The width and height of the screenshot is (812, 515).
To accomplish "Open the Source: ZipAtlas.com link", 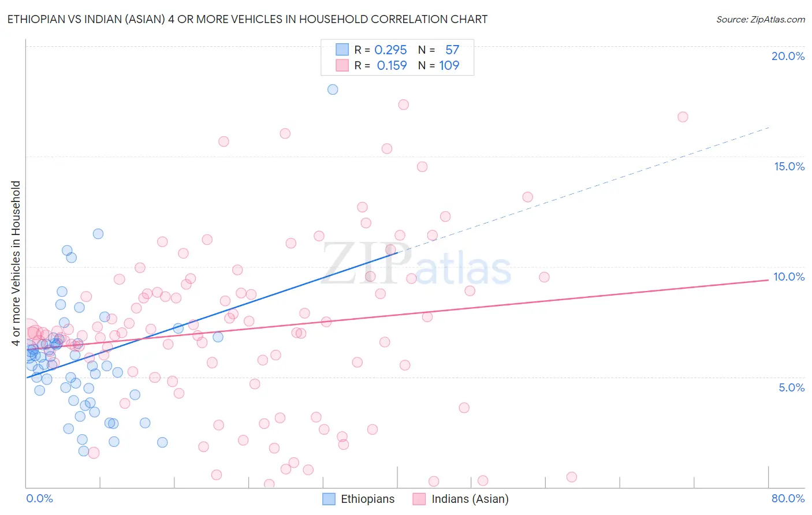I will [x=761, y=19].
